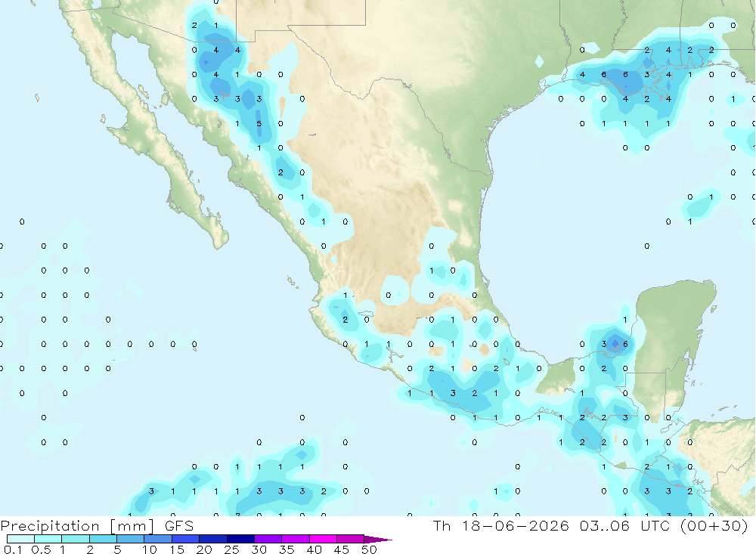Image resolution: width=756 pixels, height=554 pixels.
Task: Choose the 20–25 mm legend color swatch
Action: tap(213, 539)
